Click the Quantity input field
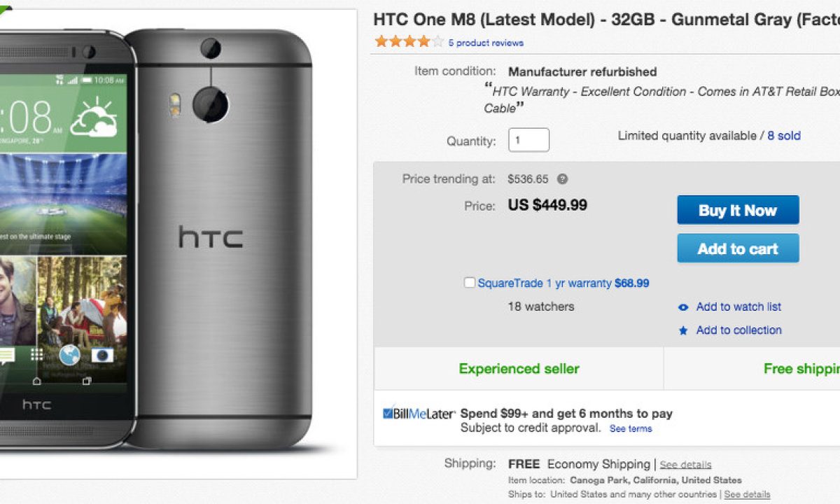 coord(528,140)
